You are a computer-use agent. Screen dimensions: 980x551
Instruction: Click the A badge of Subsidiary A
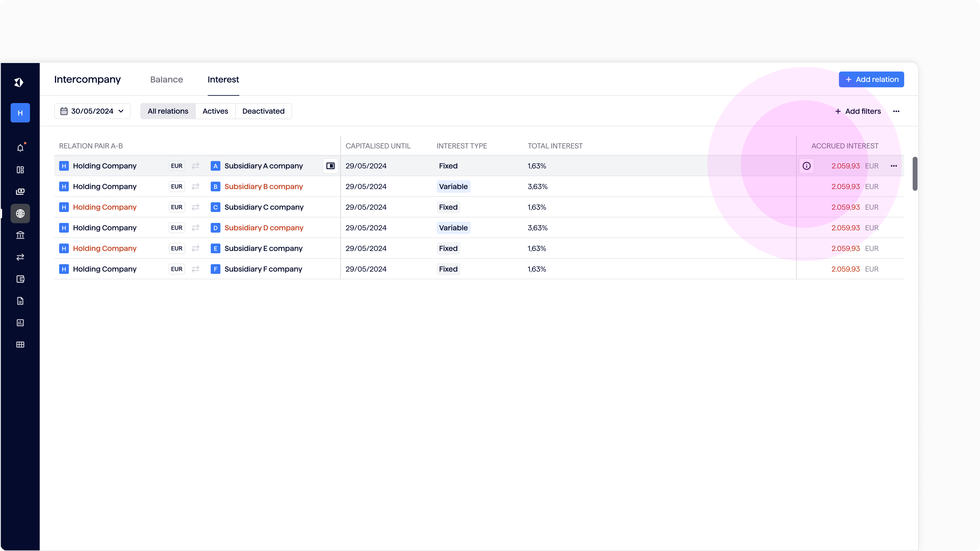215,166
